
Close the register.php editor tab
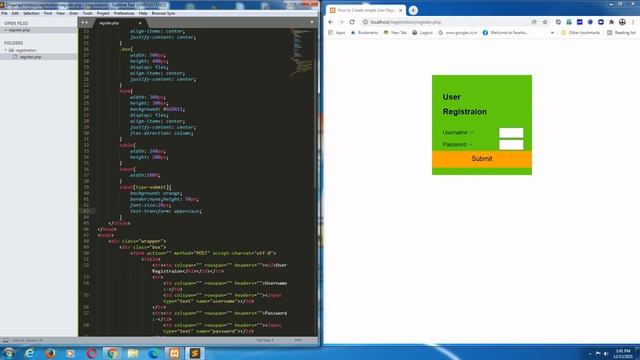point(140,23)
